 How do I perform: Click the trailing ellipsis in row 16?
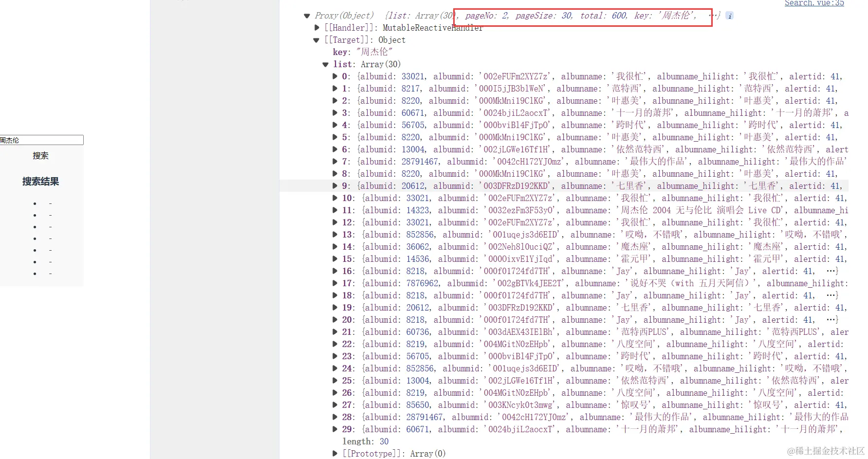pos(831,271)
